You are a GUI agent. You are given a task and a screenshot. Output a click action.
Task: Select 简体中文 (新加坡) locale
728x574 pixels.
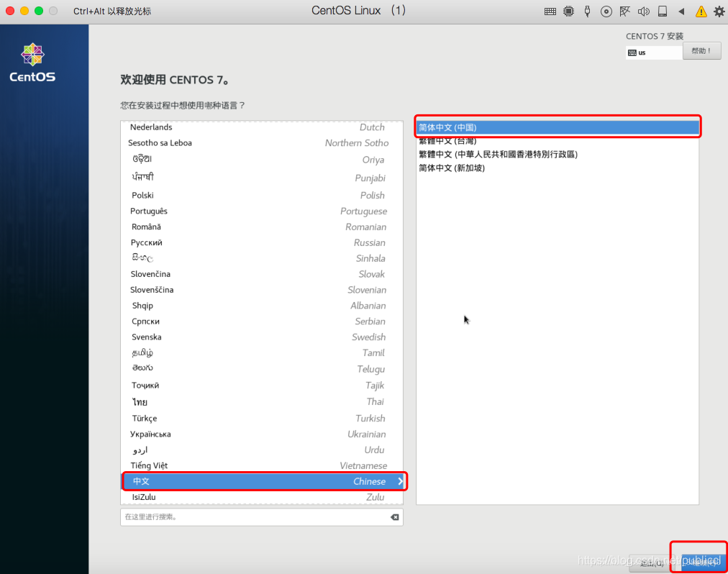coord(558,168)
